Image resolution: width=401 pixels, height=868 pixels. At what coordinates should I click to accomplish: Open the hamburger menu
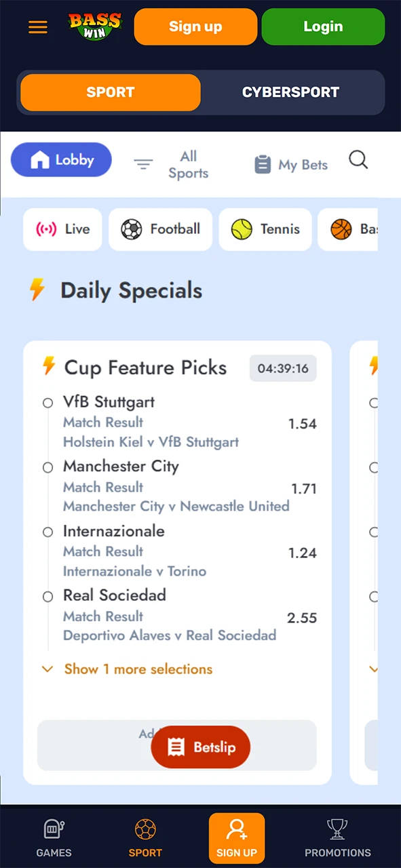pyautogui.click(x=37, y=26)
